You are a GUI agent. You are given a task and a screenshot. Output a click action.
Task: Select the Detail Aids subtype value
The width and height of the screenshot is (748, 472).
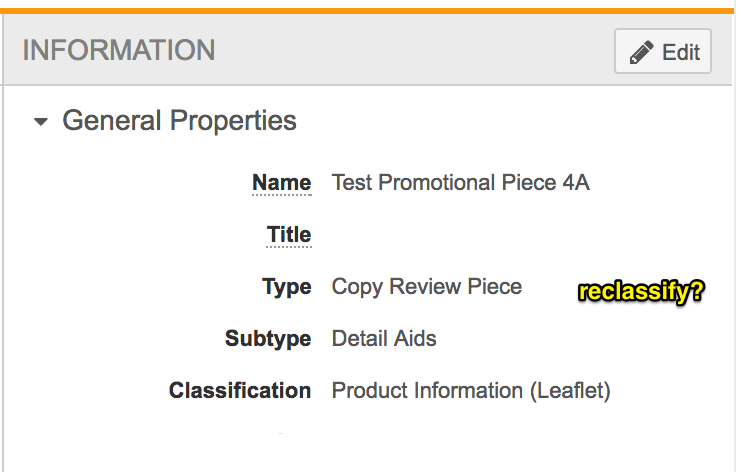[384, 339]
